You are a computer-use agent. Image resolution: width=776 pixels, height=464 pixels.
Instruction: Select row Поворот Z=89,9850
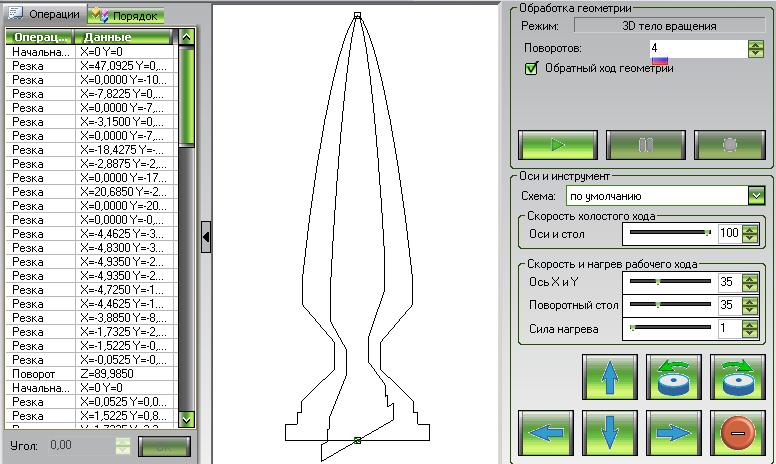(91, 373)
